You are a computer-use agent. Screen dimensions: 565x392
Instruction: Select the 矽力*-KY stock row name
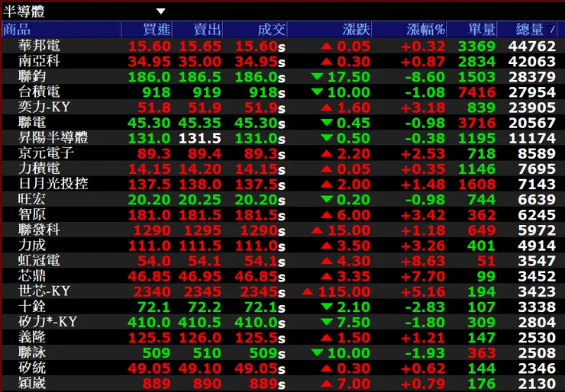[47, 321]
